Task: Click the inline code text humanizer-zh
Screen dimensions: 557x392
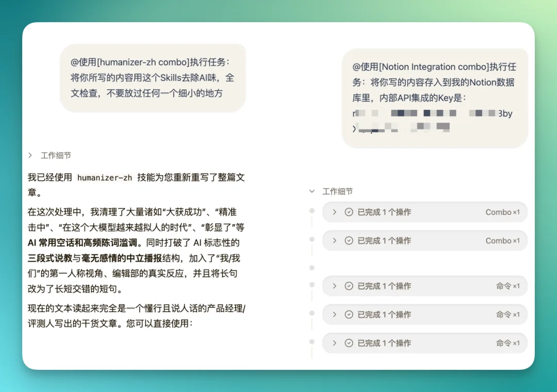Action: tap(105, 177)
